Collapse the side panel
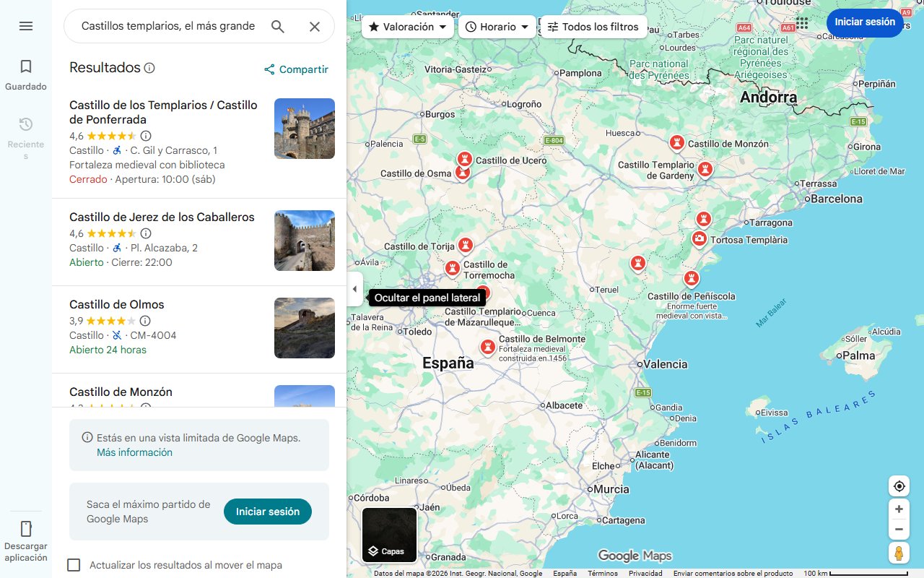The height and width of the screenshot is (578, 924). pos(354,288)
